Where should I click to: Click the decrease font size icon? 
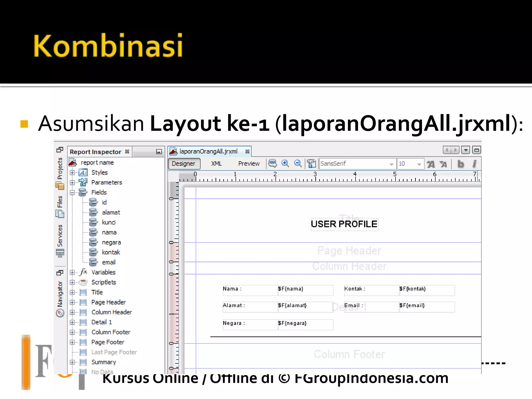tap(443, 164)
